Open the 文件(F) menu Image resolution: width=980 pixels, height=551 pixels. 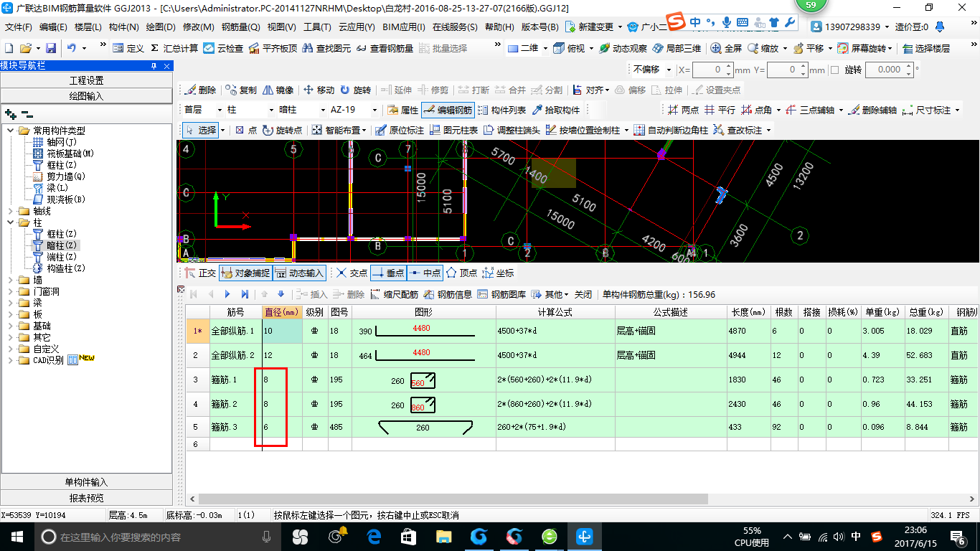click(x=19, y=27)
